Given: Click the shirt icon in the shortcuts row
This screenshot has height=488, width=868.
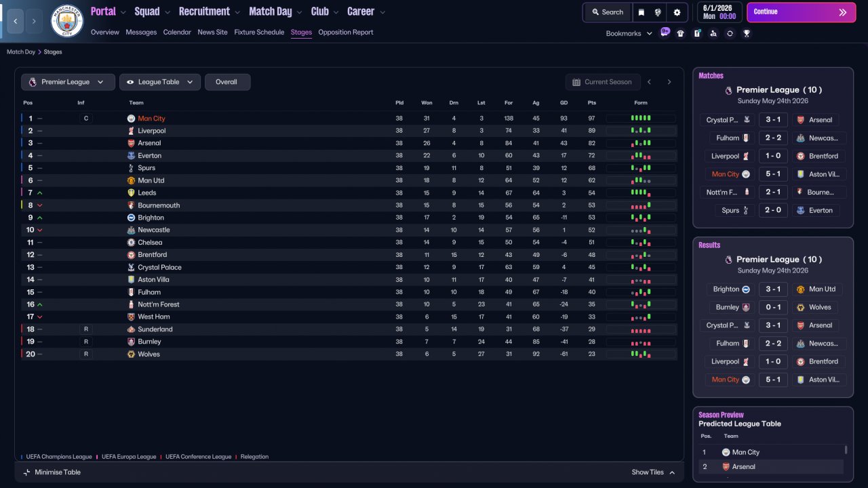Looking at the screenshot, I should [681, 33].
